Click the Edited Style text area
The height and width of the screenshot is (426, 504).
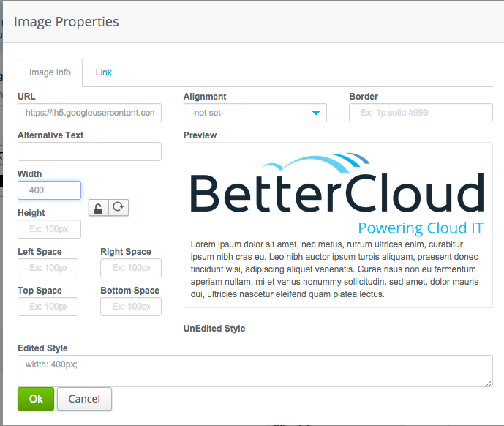pyautogui.click(x=255, y=371)
